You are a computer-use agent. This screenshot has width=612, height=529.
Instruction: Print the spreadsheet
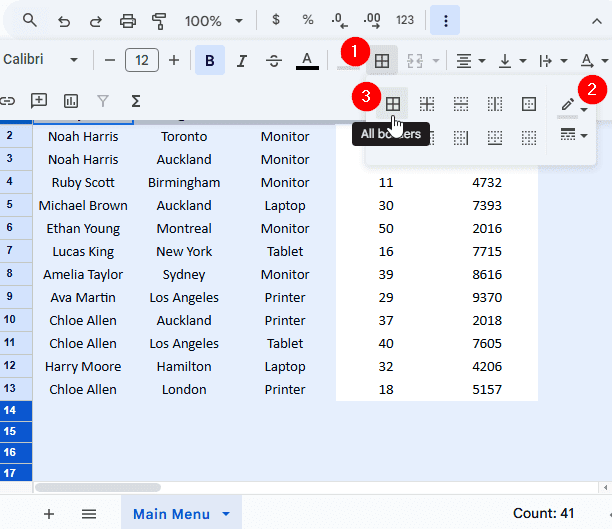128,21
